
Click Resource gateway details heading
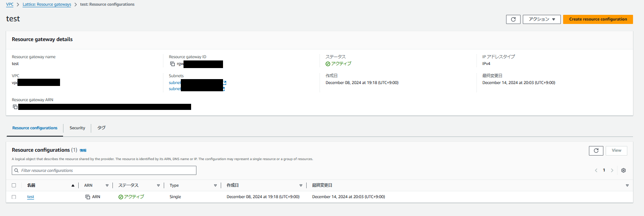pyautogui.click(x=42, y=40)
